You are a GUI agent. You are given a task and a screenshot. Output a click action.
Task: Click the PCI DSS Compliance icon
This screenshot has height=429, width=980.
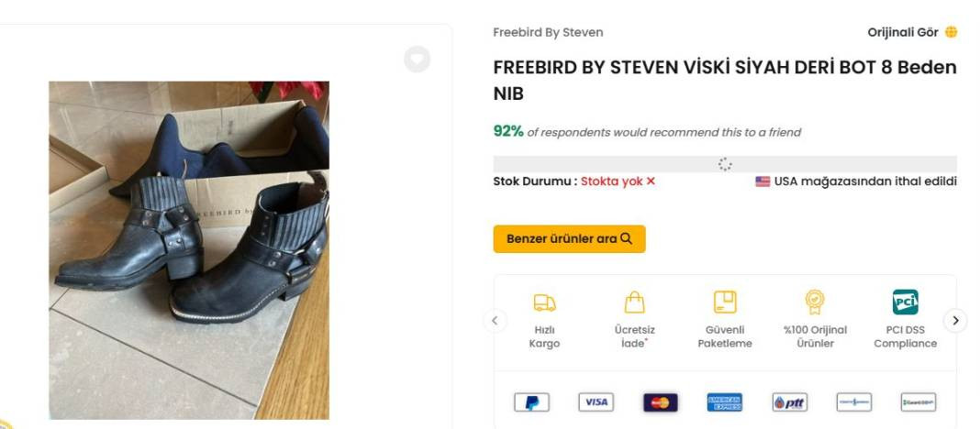coord(905,302)
